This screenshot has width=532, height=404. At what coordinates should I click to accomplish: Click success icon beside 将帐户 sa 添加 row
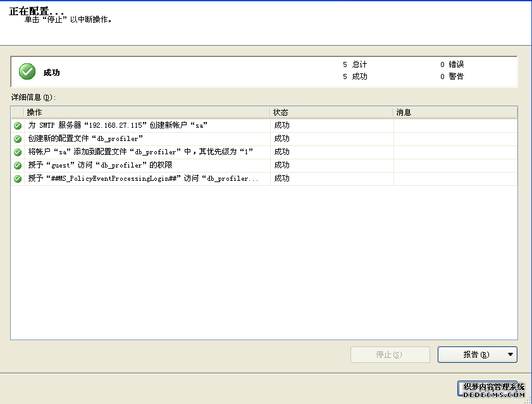click(18, 152)
